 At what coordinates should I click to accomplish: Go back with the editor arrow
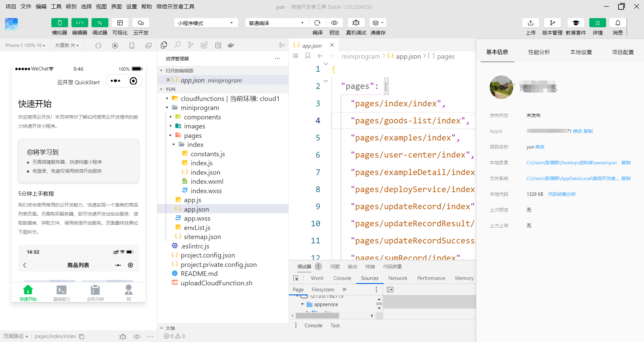coord(320,56)
